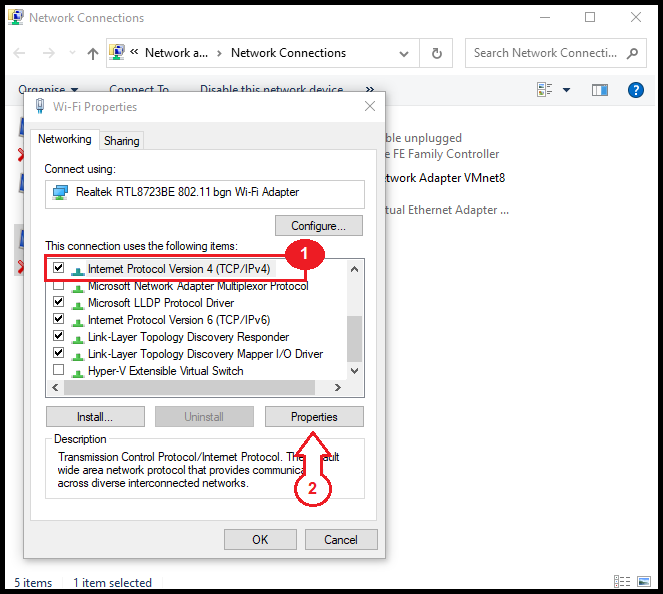Check Hyper-V Extensible Virtual Switch checkbox

[x=58, y=370]
